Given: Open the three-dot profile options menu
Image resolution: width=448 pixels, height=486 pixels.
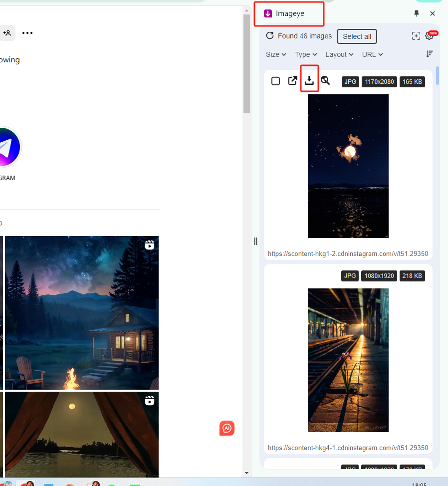Looking at the screenshot, I should tap(27, 33).
